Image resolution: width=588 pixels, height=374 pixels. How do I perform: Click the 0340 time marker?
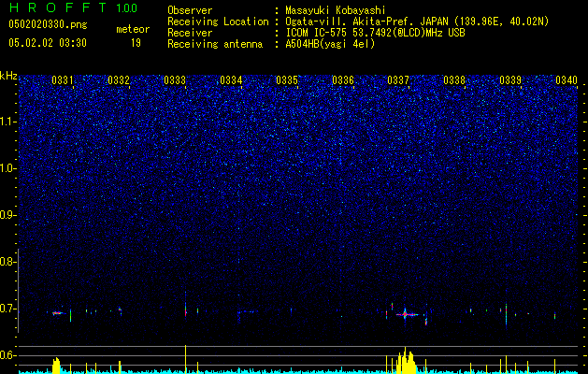coord(566,80)
